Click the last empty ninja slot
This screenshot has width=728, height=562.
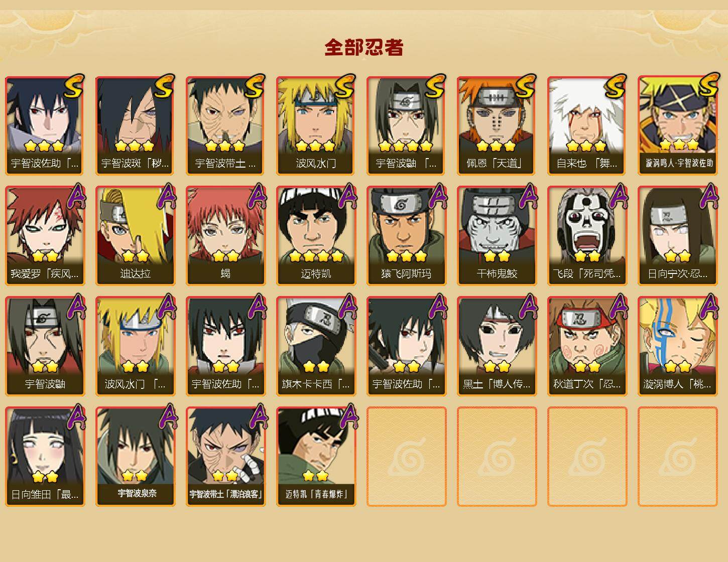point(677,457)
